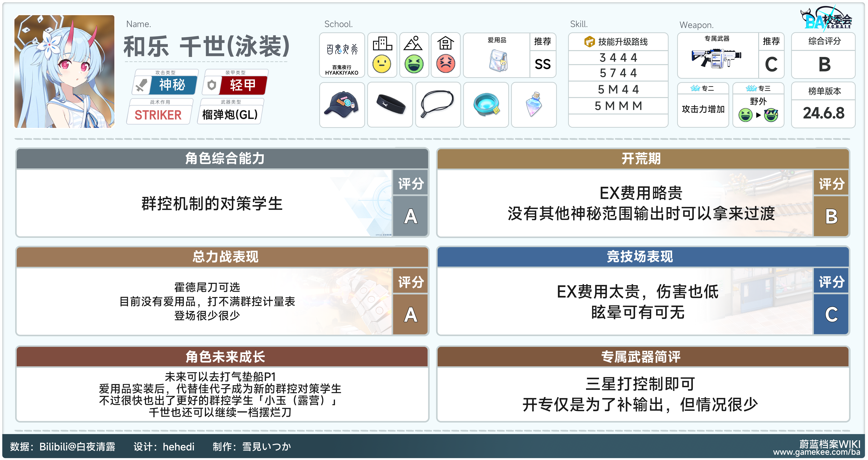
Task: Click the character name 和乐 千世(泳装)
Action: coord(207,47)
